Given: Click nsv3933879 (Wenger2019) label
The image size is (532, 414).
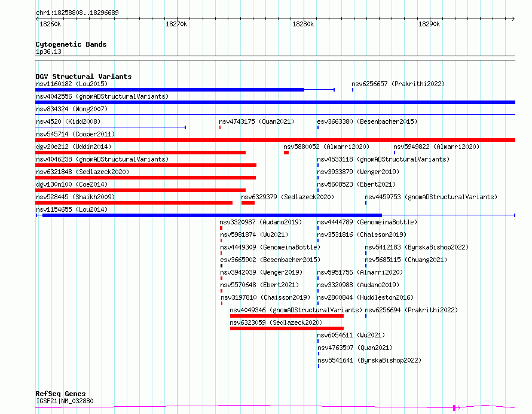Looking at the screenshot, I should [x=358, y=172].
